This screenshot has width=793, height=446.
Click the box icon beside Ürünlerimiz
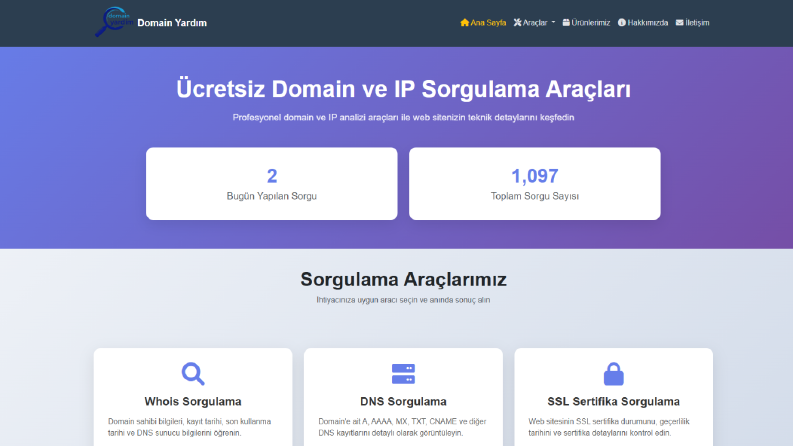pos(566,23)
